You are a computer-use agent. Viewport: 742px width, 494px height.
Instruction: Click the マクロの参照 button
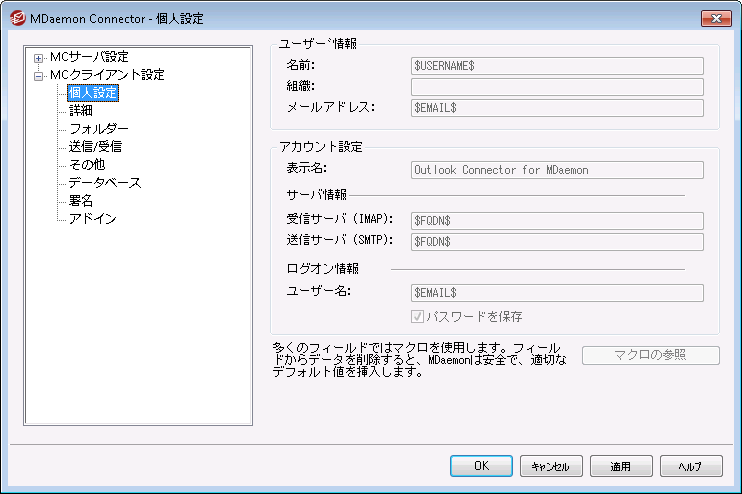[x=651, y=355]
